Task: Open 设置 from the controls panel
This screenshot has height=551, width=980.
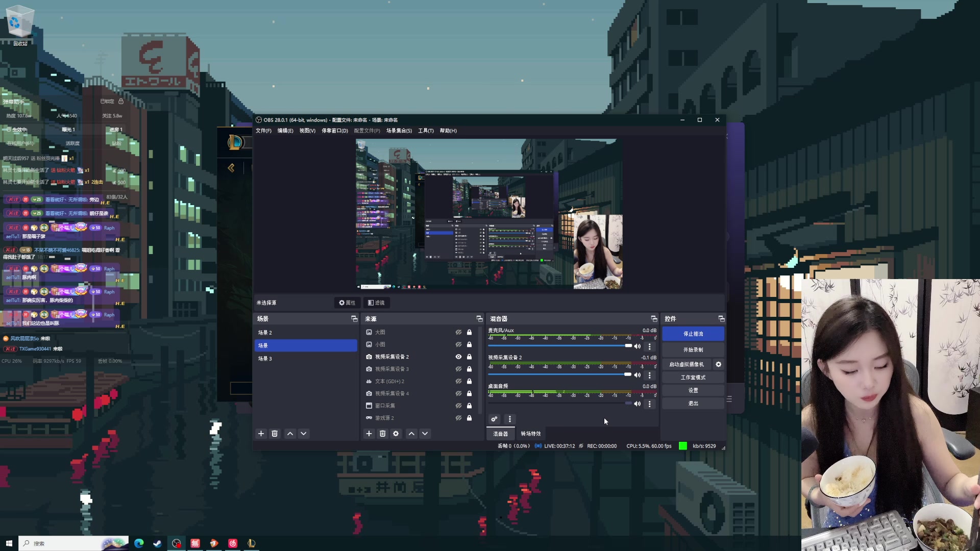Action: click(x=693, y=390)
